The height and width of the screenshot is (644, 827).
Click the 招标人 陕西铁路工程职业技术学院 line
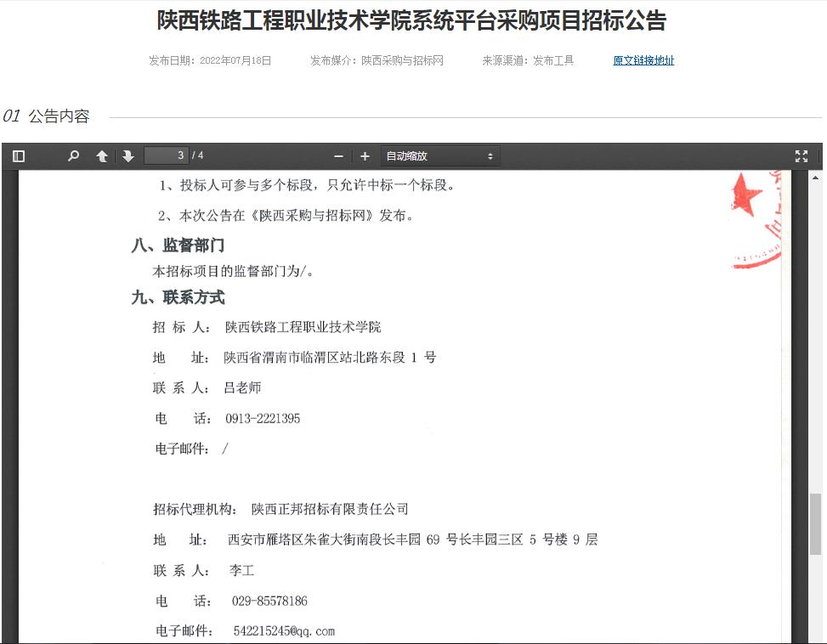(266, 327)
